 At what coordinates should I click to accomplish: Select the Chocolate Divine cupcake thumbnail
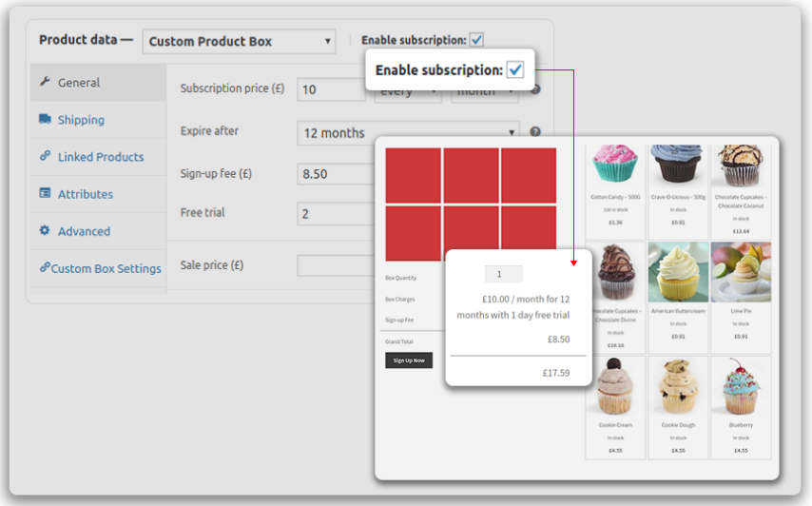pos(615,272)
